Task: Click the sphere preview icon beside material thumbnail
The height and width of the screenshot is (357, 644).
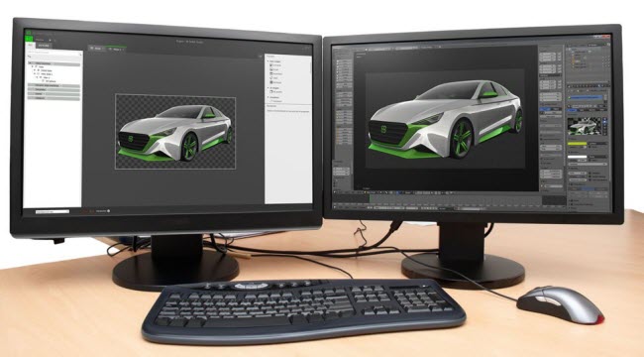Action: [x=604, y=122]
